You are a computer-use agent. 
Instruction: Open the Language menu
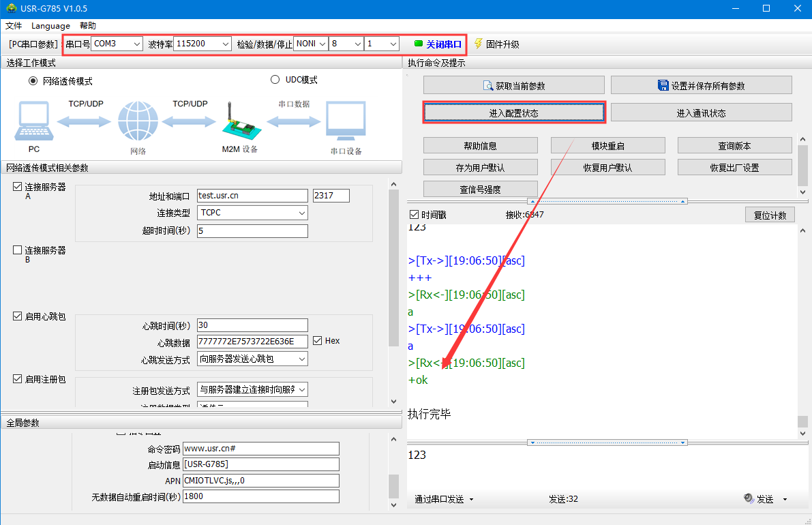50,26
